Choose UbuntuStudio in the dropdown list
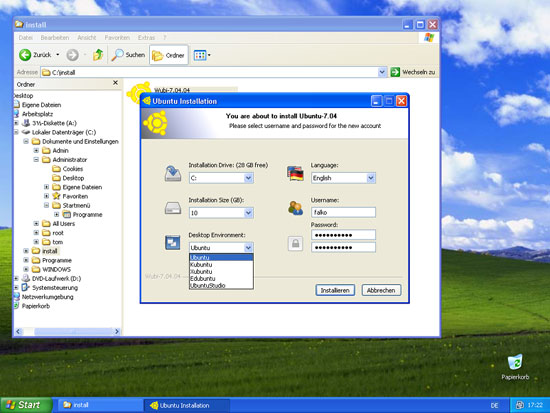 coord(221,286)
